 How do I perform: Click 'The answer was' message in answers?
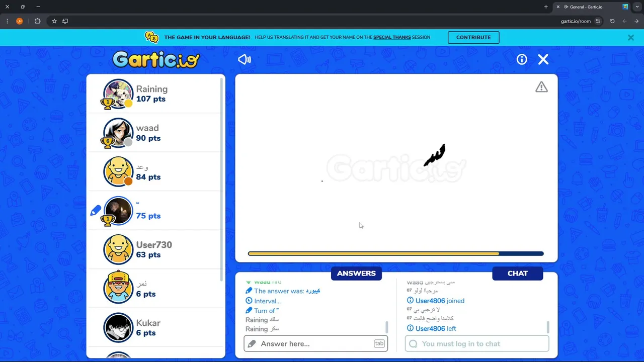coord(283,291)
